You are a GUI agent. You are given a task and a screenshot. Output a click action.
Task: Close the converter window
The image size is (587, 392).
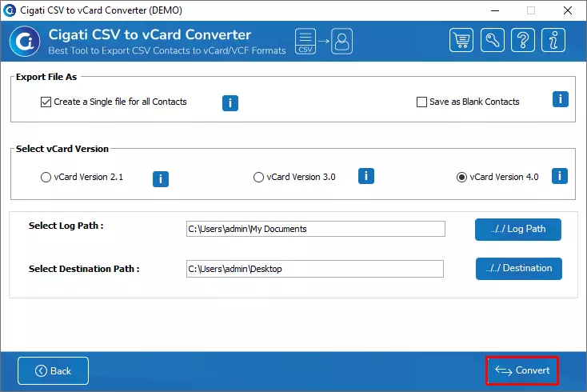[568, 10]
